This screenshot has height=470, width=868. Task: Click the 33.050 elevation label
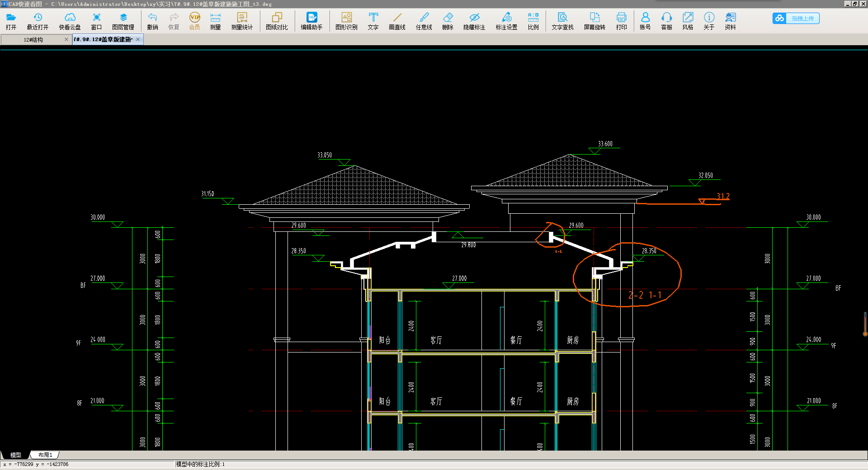324,155
